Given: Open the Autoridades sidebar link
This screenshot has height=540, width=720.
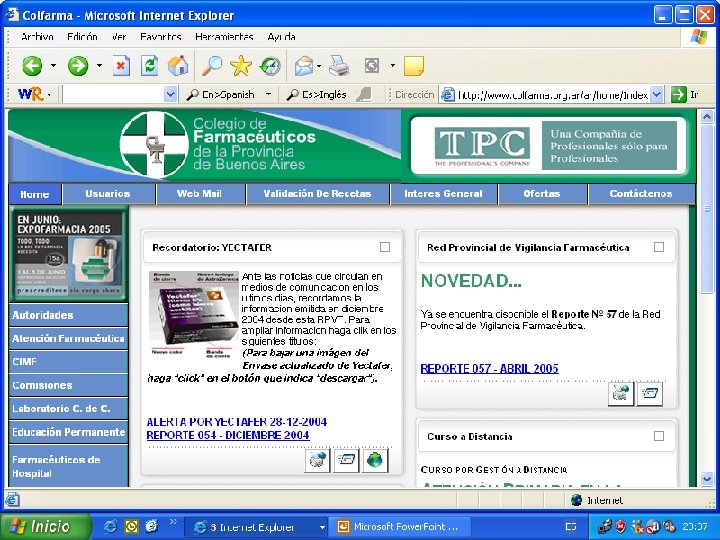Looking at the screenshot, I should click(x=68, y=315).
